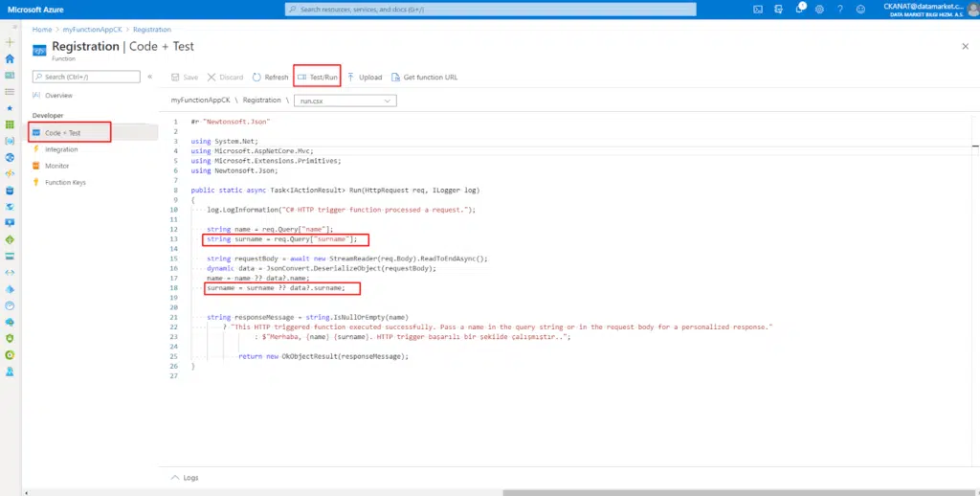Screen dimensions: 980x496
Task: Click the Save toolbar button
Action: [x=185, y=78]
